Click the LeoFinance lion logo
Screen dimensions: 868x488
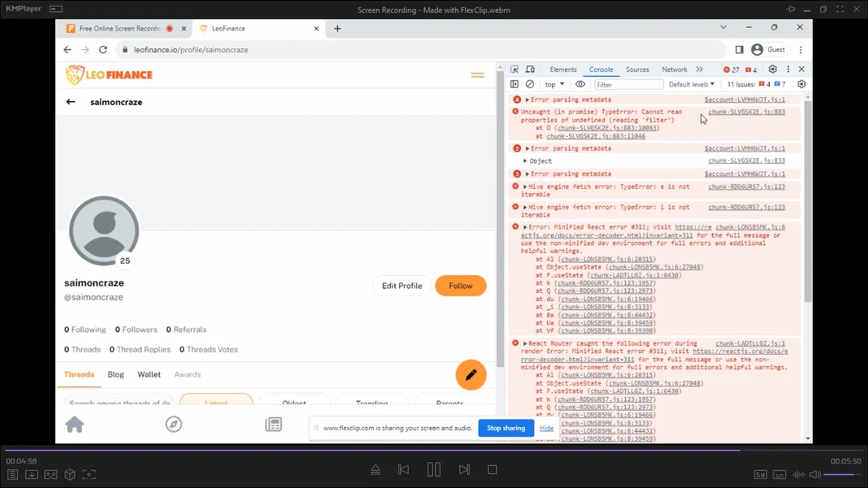point(109,75)
